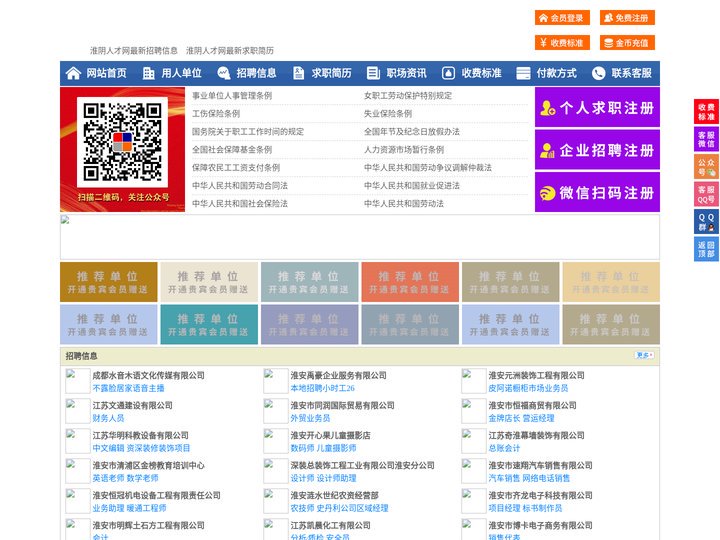This screenshot has height=540, width=720.
Task: Click the red 收费标准 sidebar icon
Action: tap(706, 111)
